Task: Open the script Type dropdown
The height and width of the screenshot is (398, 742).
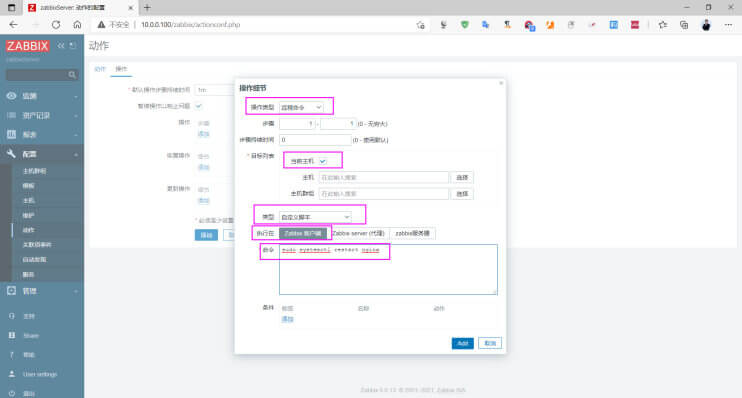Action: coord(315,217)
